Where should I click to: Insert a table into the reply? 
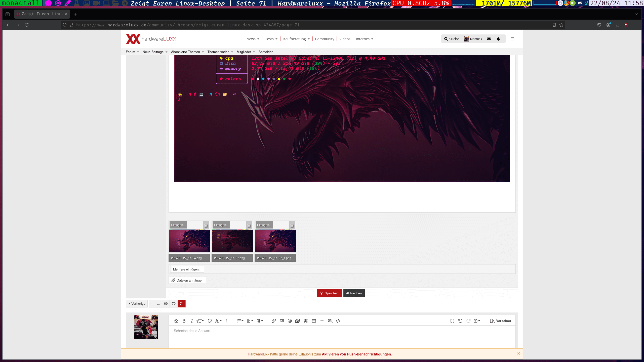[x=314, y=321]
